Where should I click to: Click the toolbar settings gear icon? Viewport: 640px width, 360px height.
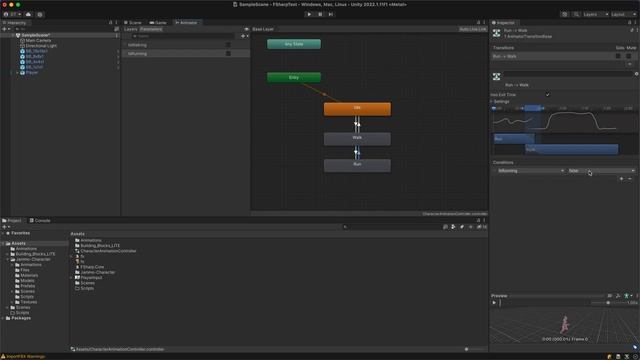click(40, 14)
